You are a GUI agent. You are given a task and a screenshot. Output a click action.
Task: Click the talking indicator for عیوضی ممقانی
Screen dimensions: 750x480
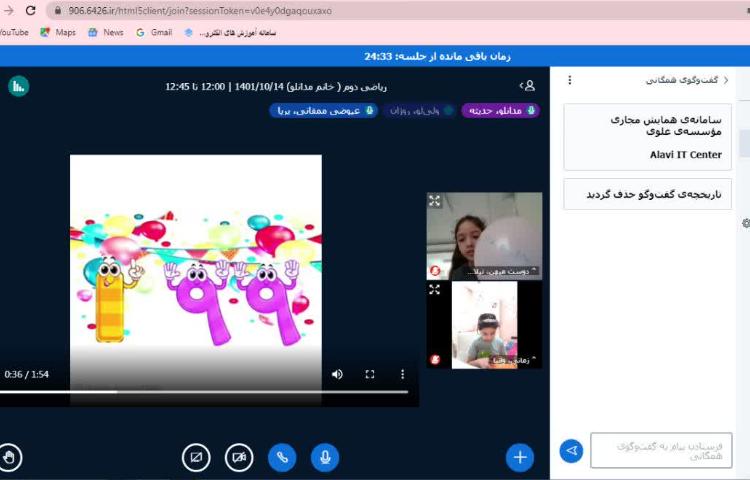coord(323,110)
